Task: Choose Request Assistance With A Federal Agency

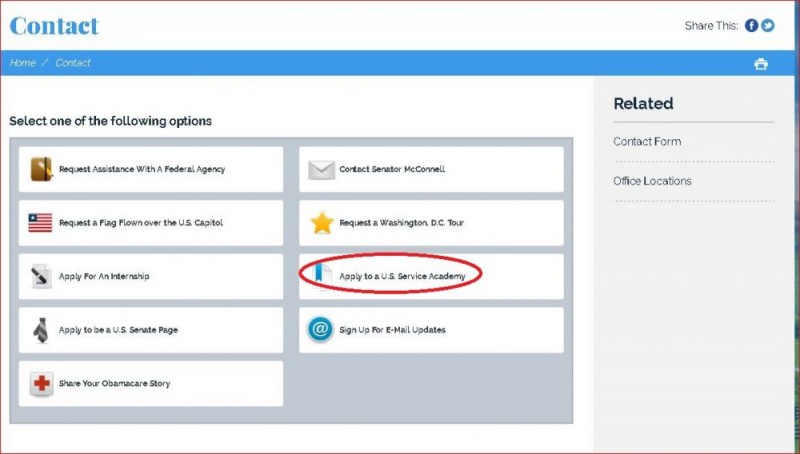Action: (x=142, y=169)
